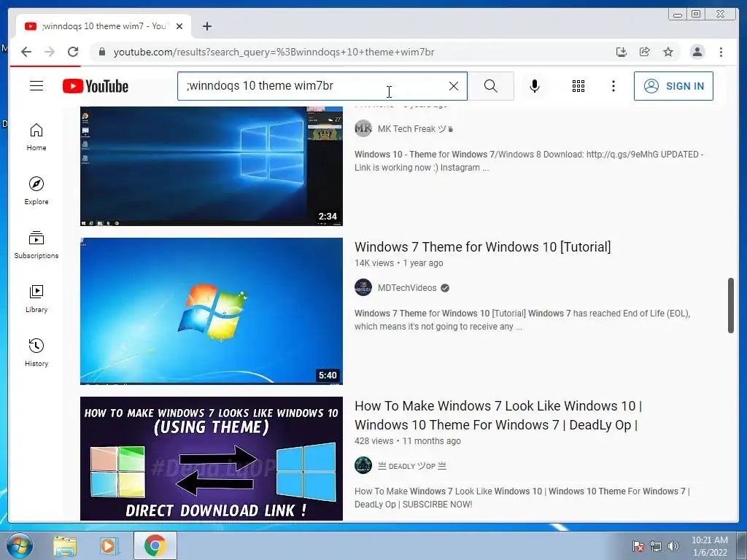
Task: Click Chrome's forward arrow button
Action: [50, 52]
